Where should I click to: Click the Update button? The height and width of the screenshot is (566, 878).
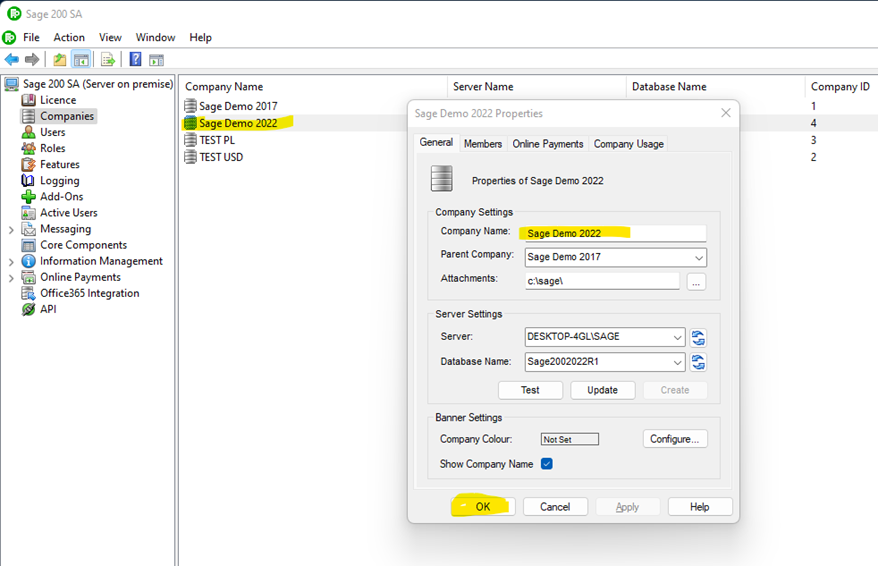[603, 390]
